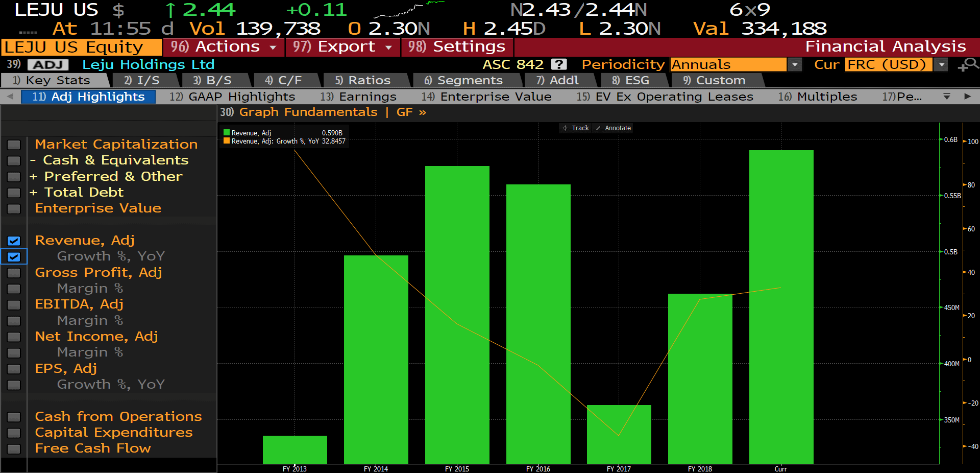The image size is (980, 473).
Task: Select the EV Ex Operating Leases sub-tab
Action: coord(665,97)
